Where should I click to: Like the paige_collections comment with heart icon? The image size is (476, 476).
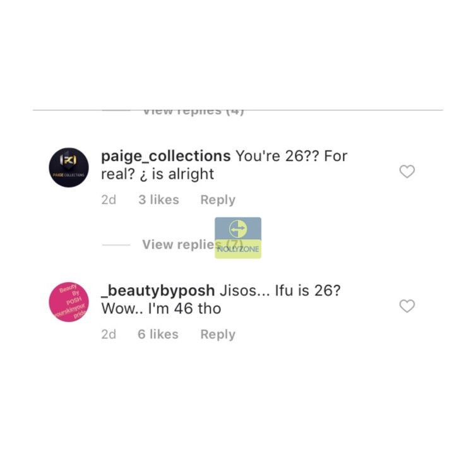click(x=407, y=172)
